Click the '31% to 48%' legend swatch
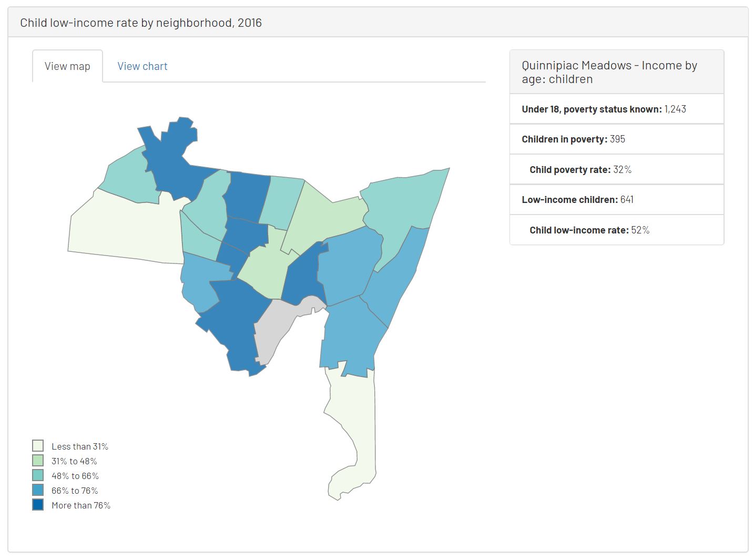754x560 pixels. tap(37, 461)
